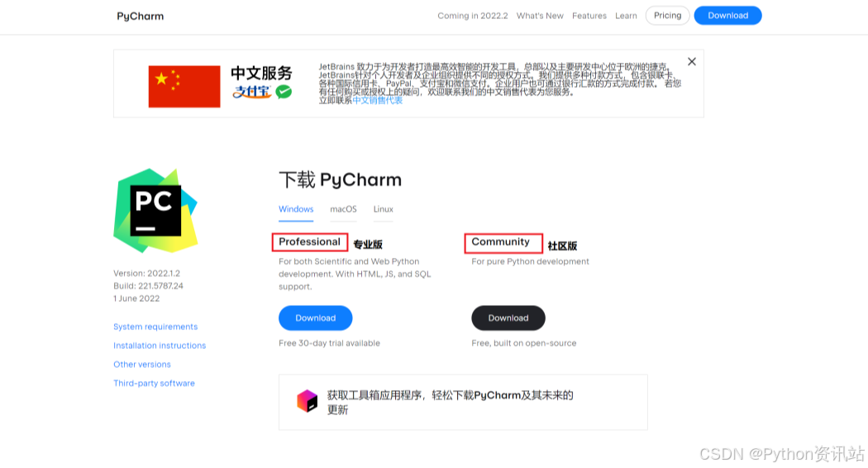Screen dimensions: 868x468
Task: Switch to the Linux tab
Action: tap(383, 209)
